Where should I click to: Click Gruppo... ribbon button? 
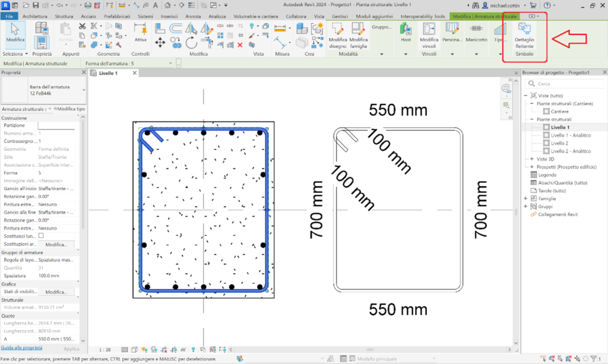click(x=382, y=27)
